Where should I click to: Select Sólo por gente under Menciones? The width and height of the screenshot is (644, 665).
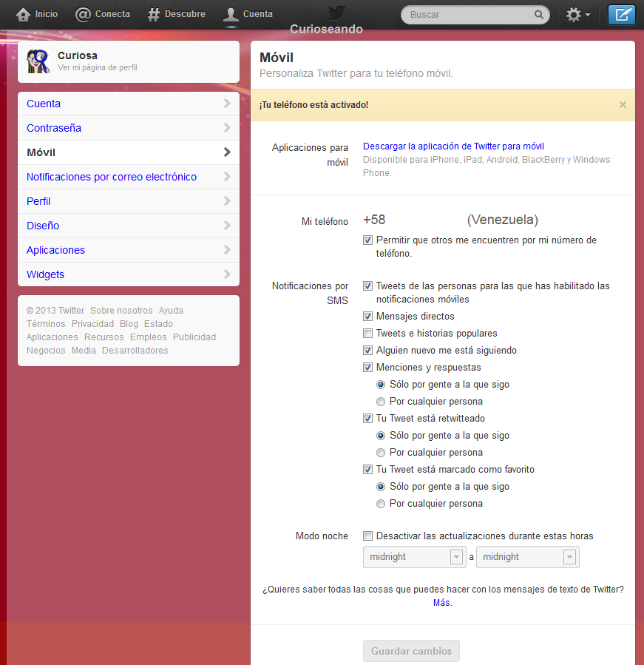pos(381,385)
